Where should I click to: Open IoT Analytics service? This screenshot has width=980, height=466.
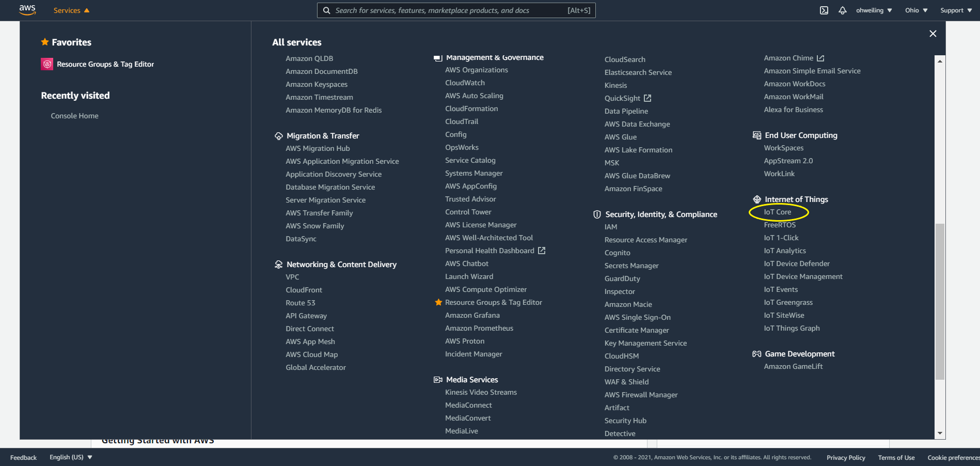(x=785, y=251)
